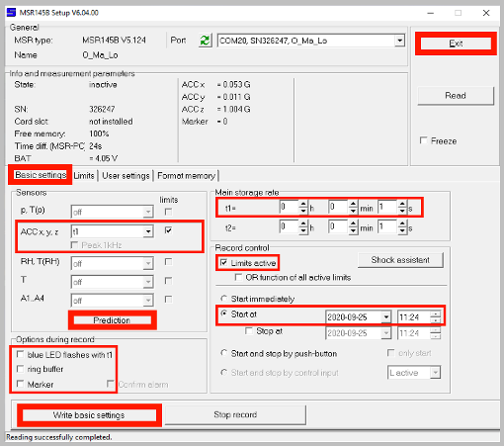This screenshot has width=504, height=447.
Task: Switch to Basic settings tab
Action: tap(41, 175)
